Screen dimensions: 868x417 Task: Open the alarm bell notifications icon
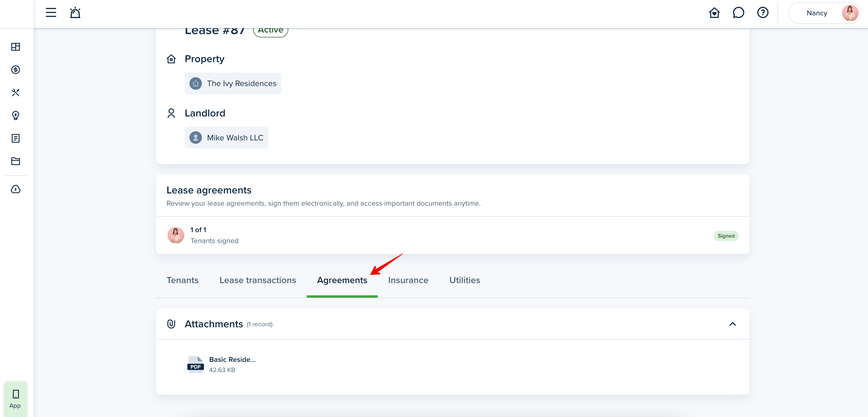(x=75, y=13)
